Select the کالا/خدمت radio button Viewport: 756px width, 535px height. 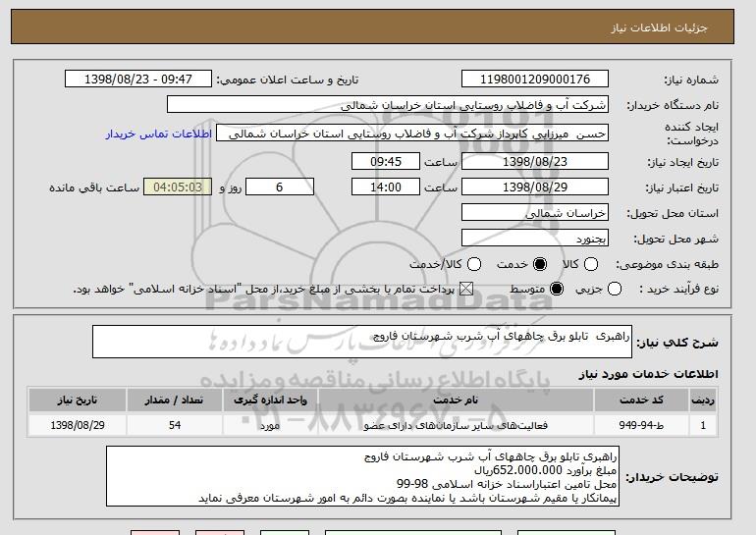tap(474, 264)
